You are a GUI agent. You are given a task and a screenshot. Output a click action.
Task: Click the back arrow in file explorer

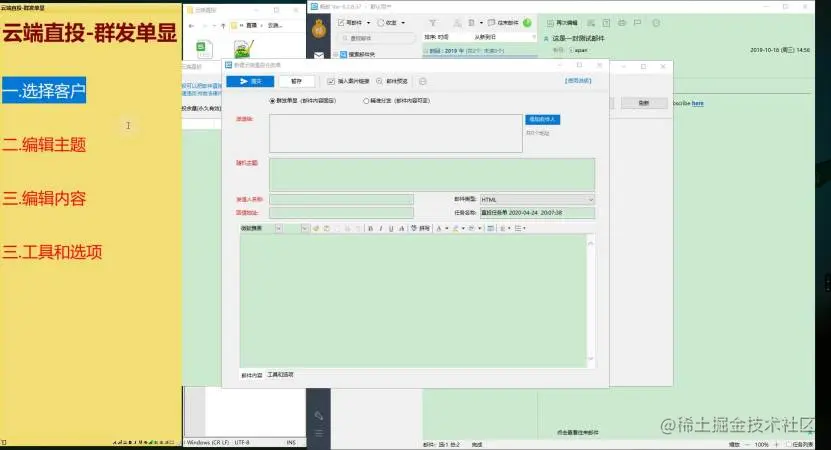coord(191,25)
